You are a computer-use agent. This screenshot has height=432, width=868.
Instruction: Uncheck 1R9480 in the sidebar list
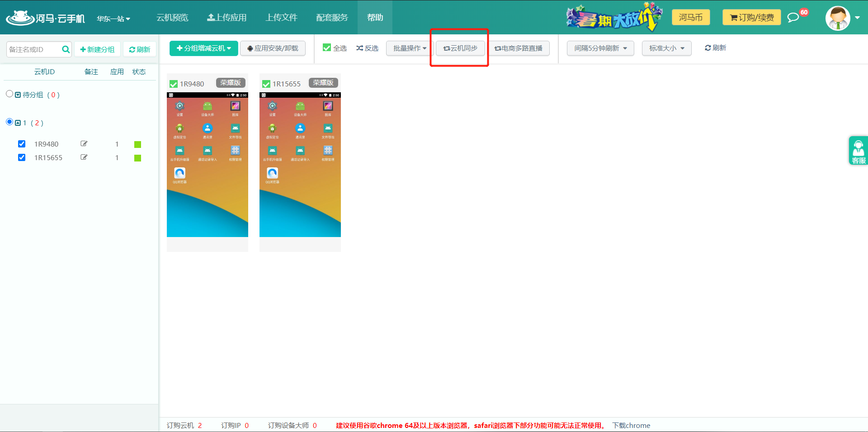click(x=22, y=144)
